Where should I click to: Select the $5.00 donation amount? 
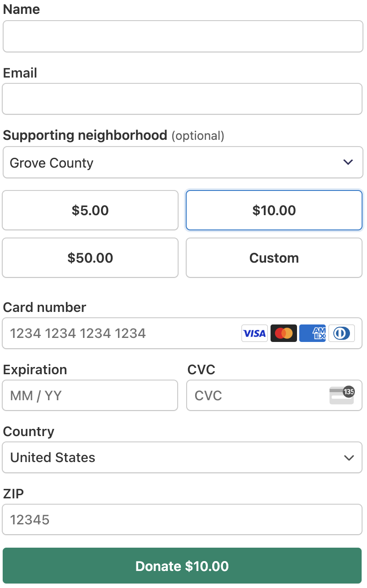pyautogui.click(x=90, y=210)
